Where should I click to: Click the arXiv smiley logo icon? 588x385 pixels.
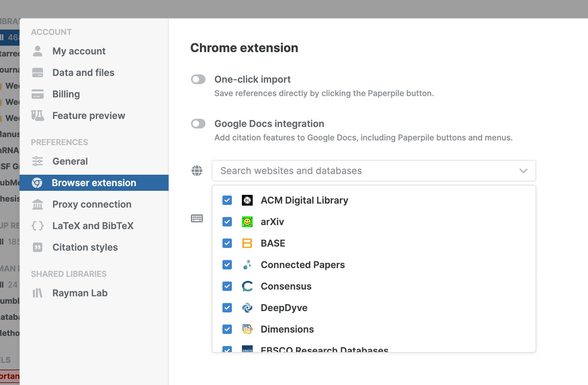[x=247, y=222]
